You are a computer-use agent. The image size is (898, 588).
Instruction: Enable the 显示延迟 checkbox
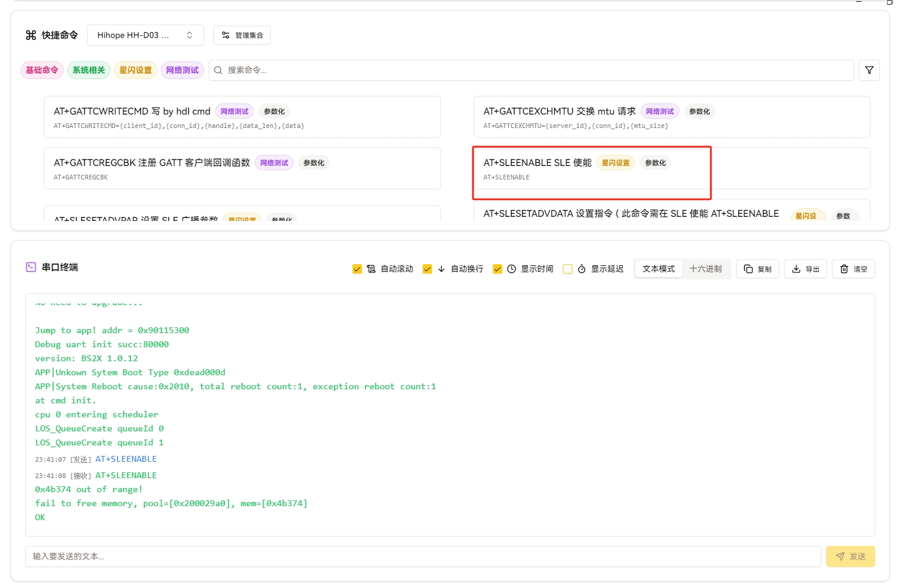coord(568,269)
